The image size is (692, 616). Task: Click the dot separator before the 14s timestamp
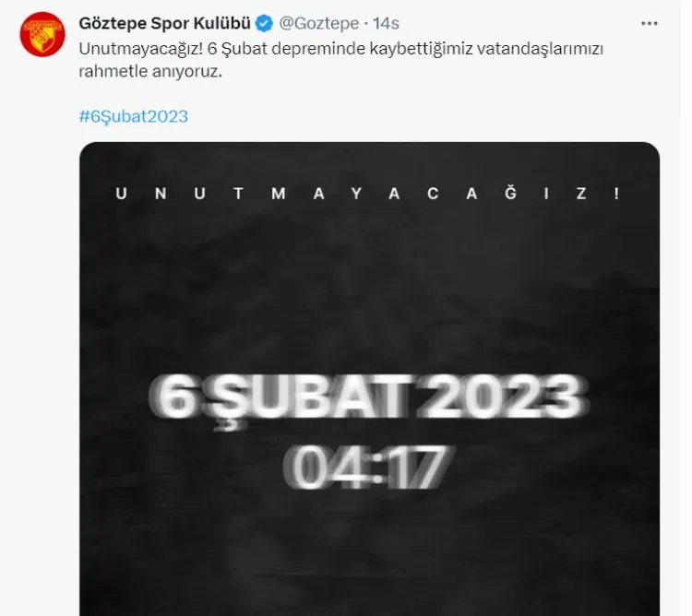[366, 24]
